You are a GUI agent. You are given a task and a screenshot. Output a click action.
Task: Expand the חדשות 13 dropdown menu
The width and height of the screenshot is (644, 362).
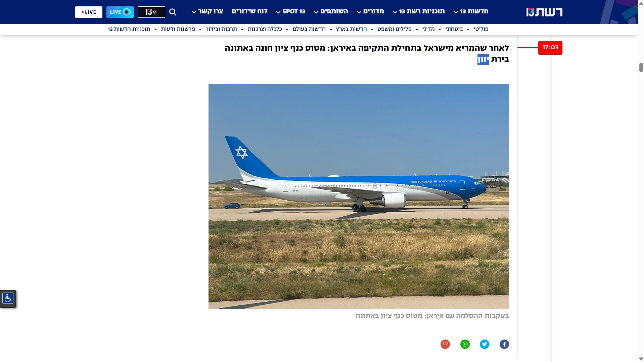point(471,11)
